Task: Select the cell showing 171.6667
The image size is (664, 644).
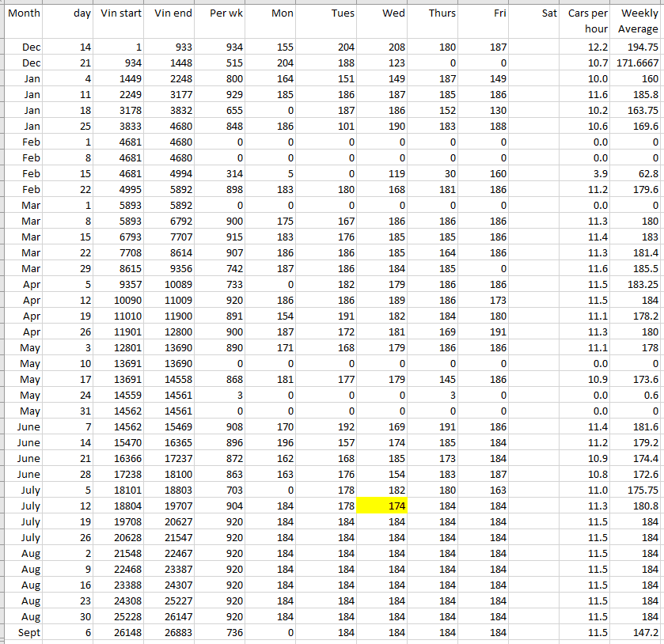Action: tap(637, 63)
